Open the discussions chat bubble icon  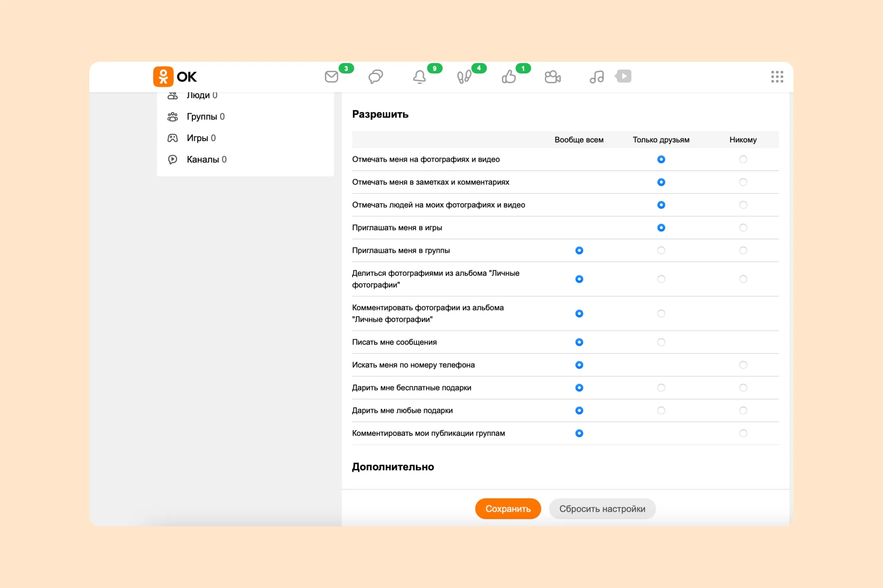click(375, 77)
